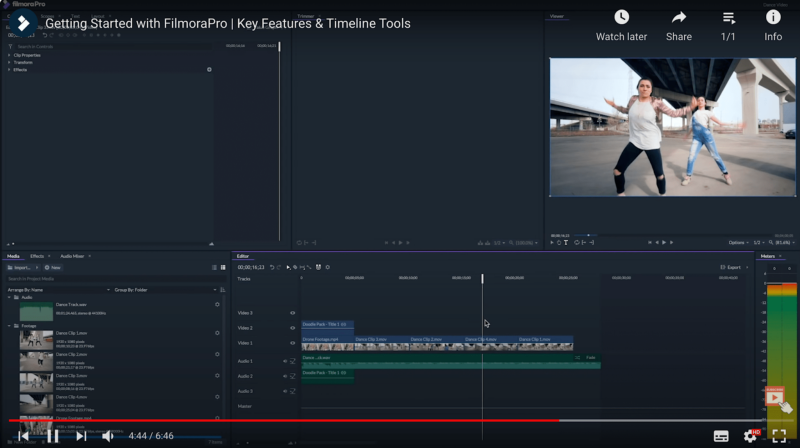Select Dance Clip 4.mov thumbnail
The width and height of the screenshot is (800, 448).
tap(36, 404)
